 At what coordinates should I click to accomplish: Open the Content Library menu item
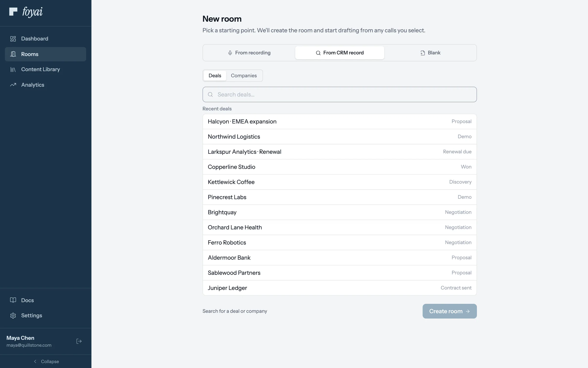pyautogui.click(x=46, y=69)
